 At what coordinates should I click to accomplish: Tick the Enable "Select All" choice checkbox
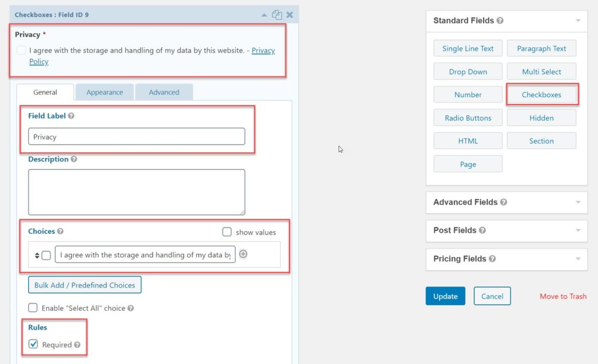coord(33,308)
